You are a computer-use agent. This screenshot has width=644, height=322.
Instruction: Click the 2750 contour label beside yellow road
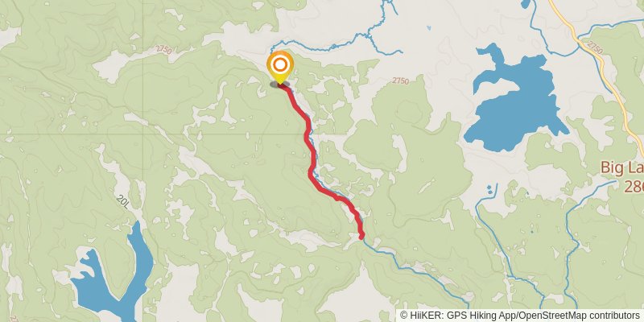(x=594, y=48)
